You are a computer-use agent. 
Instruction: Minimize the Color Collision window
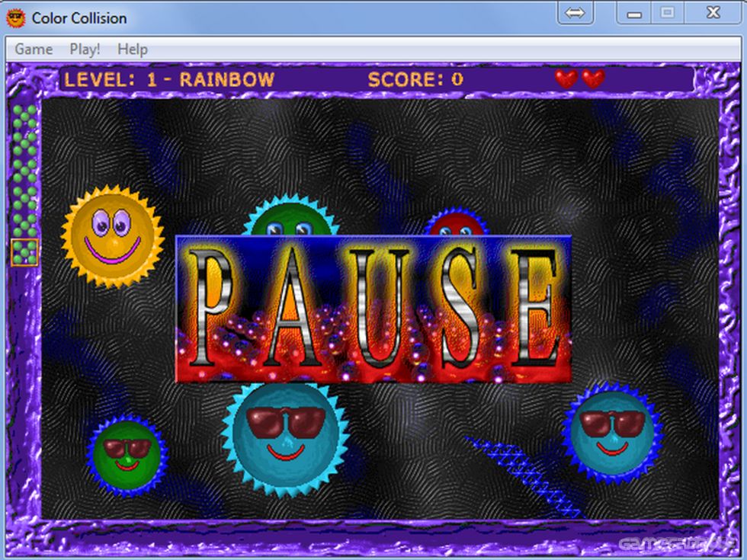tap(634, 12)
